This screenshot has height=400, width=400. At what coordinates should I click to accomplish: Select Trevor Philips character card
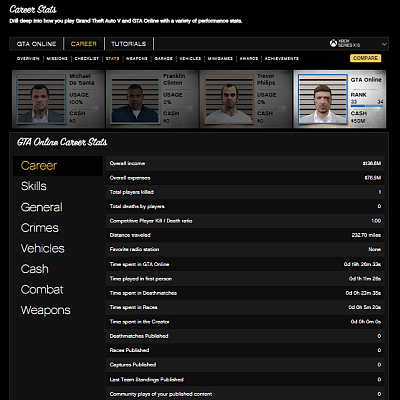coord(246,99)
